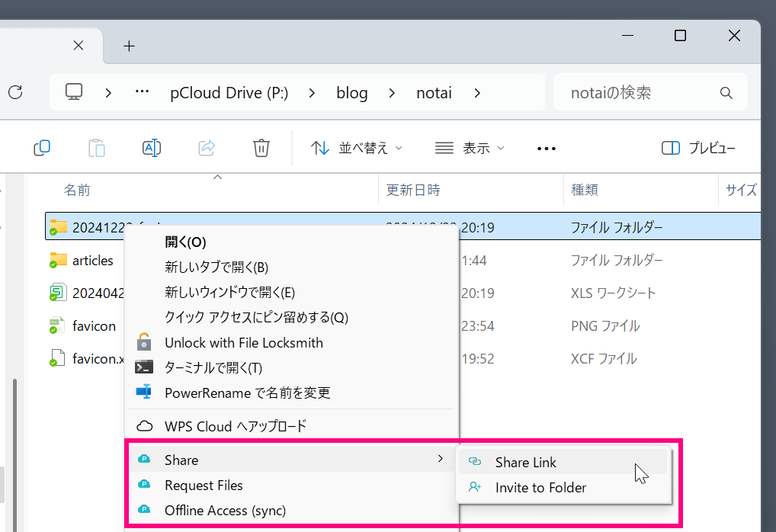Open the 並べ替え sort dropdown
This screenshot has width=776, height=532.
pyautogui.click(x=357, y=148)
